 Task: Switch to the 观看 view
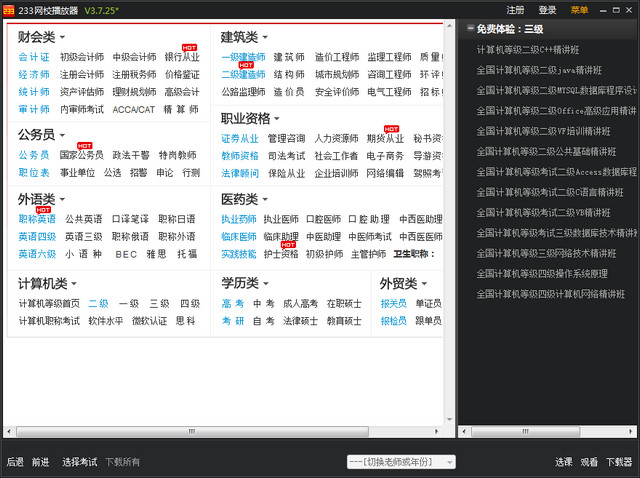coord(590,462)
